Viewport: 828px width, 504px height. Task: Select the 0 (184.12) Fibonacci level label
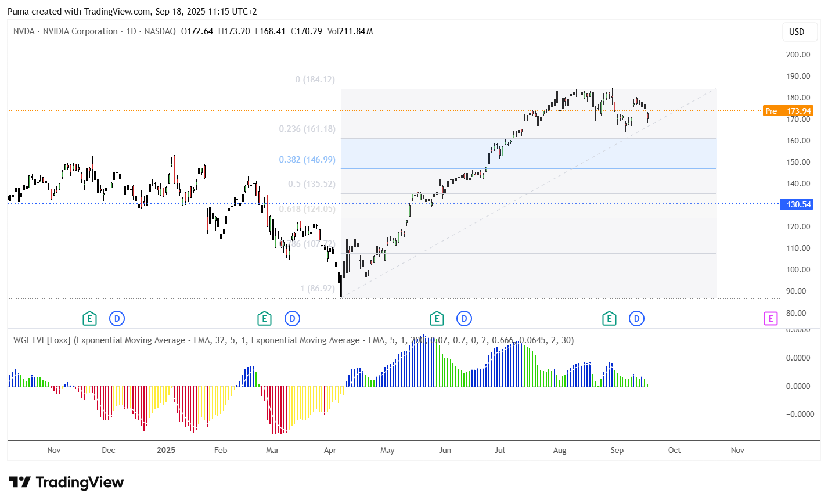(315, 80)
